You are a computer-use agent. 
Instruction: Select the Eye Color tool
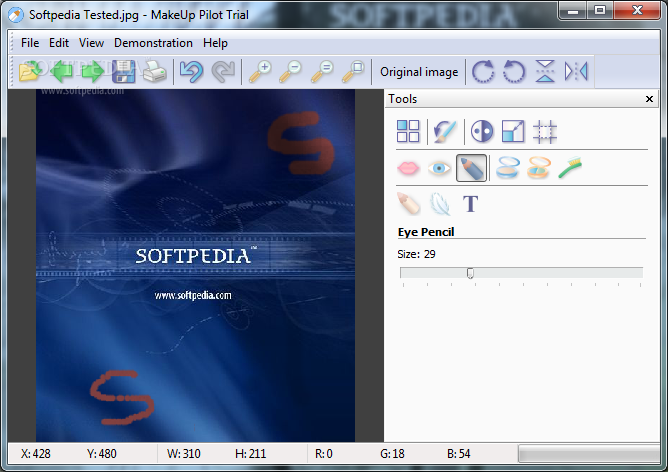(439, 168)
